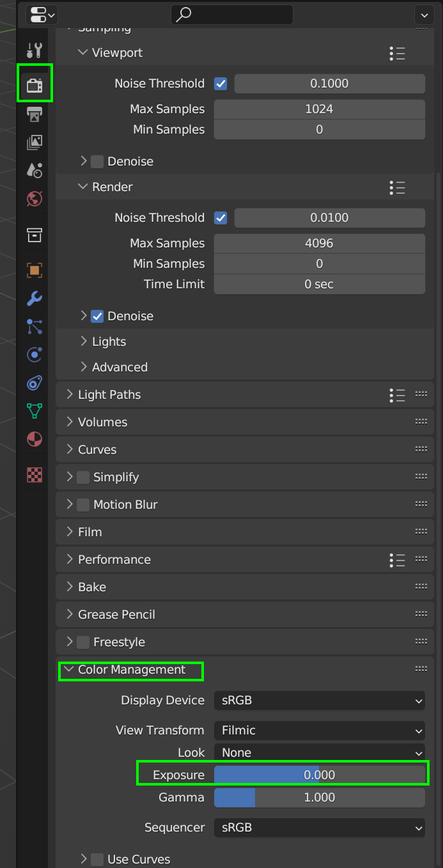This screenshot has width=443, height=868.
Task: Enable the Motion Blur checkbox
Action: pyautogui.click(x=83, y=505)
